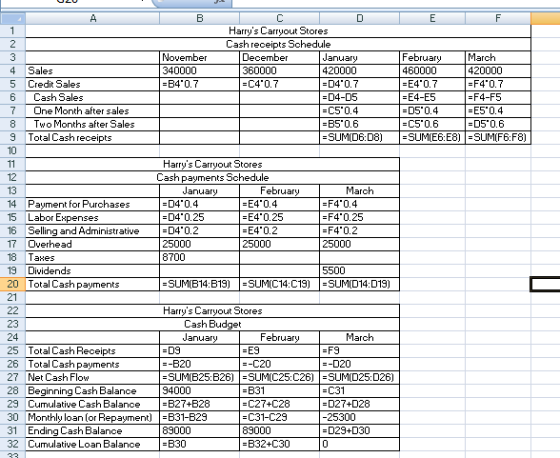
Task: Click 'One Month after sales' label
Action: coord(92,111)
